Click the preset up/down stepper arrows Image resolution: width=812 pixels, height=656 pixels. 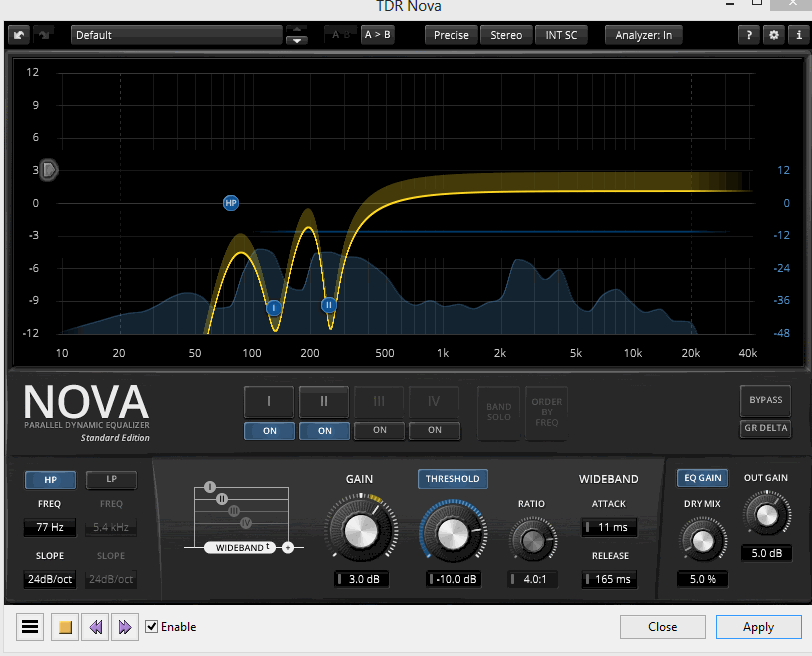pyautogui.click(x=296, y=35)
